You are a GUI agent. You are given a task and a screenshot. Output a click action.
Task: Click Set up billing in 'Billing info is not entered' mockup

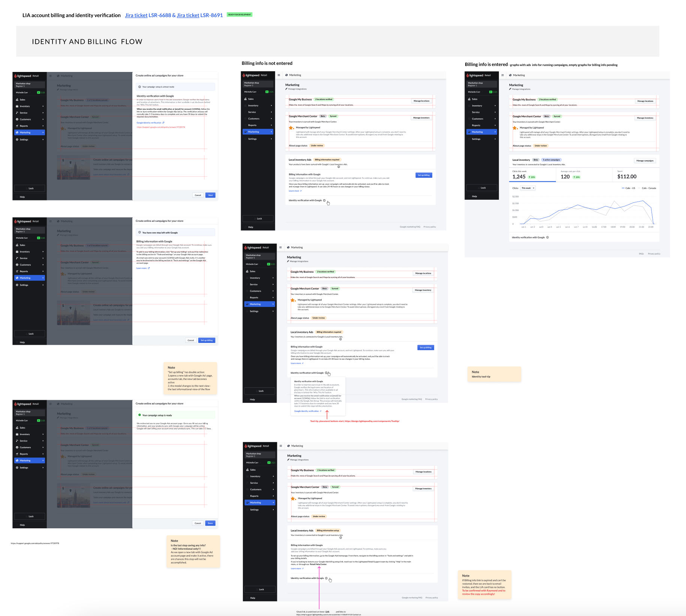(x=424, y=175)
